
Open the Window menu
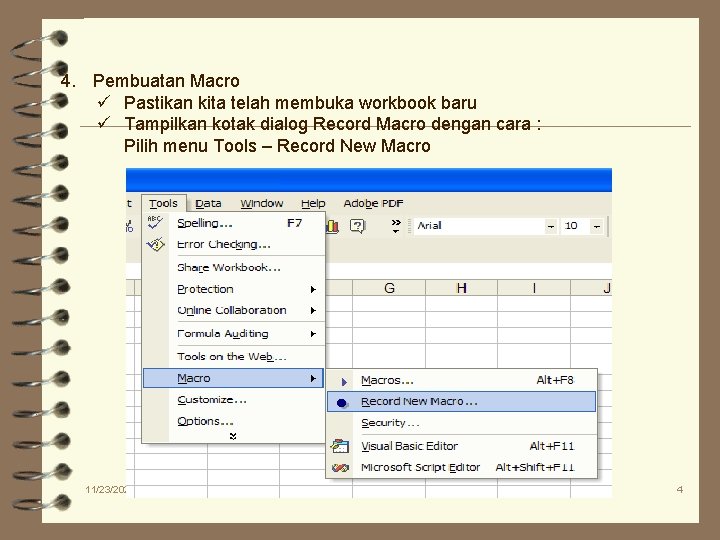262,203
